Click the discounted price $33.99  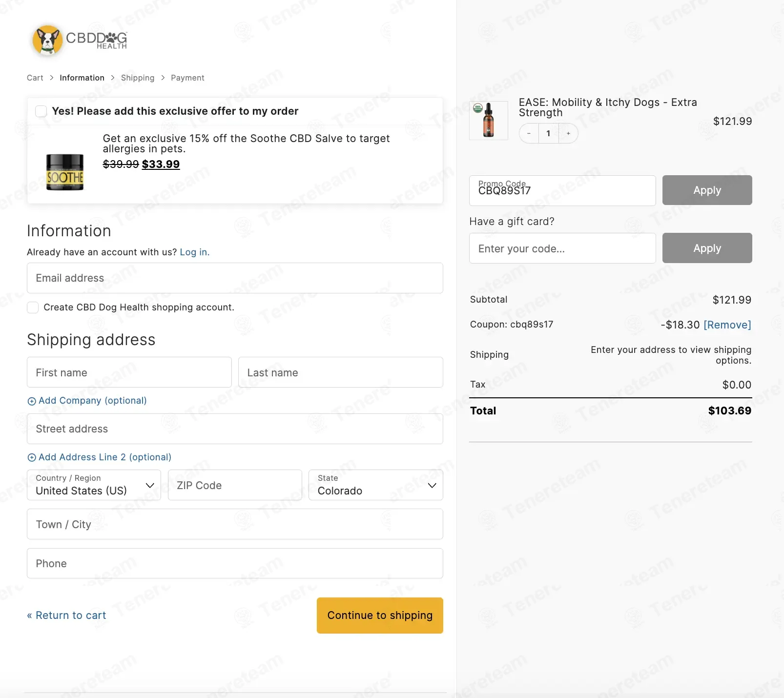click(161, 164)
